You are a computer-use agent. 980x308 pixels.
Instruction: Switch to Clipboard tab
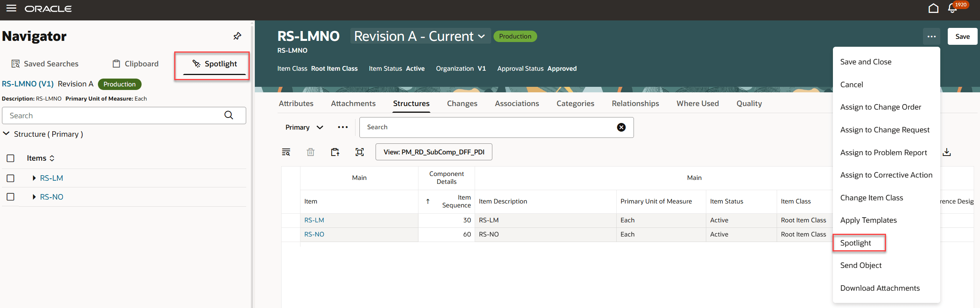[136, 64]
